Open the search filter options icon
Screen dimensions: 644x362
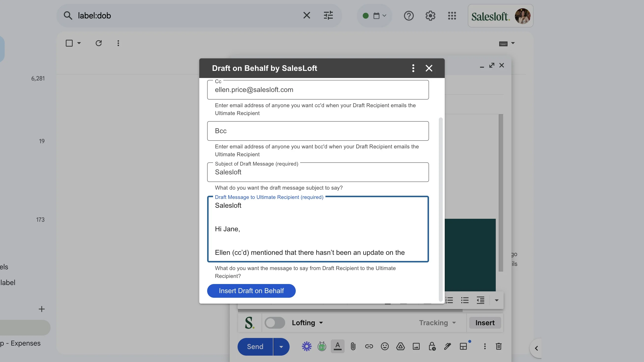coord(328,15)
